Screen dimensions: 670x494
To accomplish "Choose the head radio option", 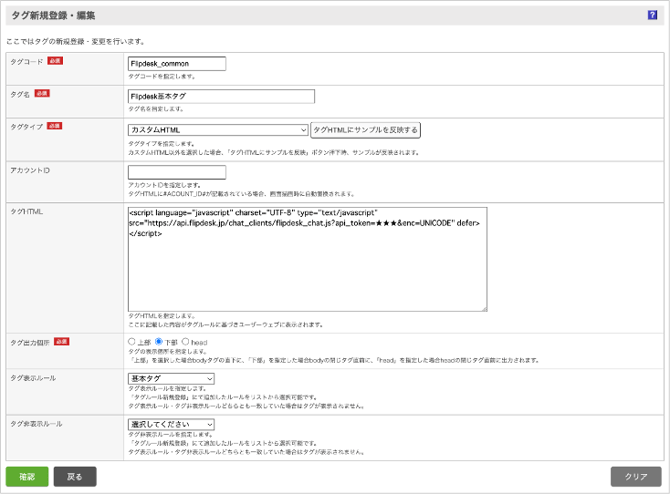I will coord(185,342).
